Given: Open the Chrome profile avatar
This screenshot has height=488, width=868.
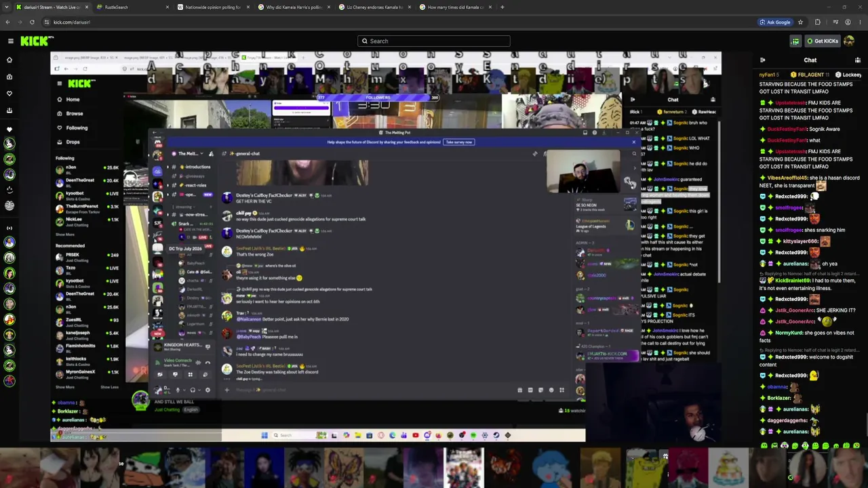Looking at the screenshot, I should pos(848,22).
